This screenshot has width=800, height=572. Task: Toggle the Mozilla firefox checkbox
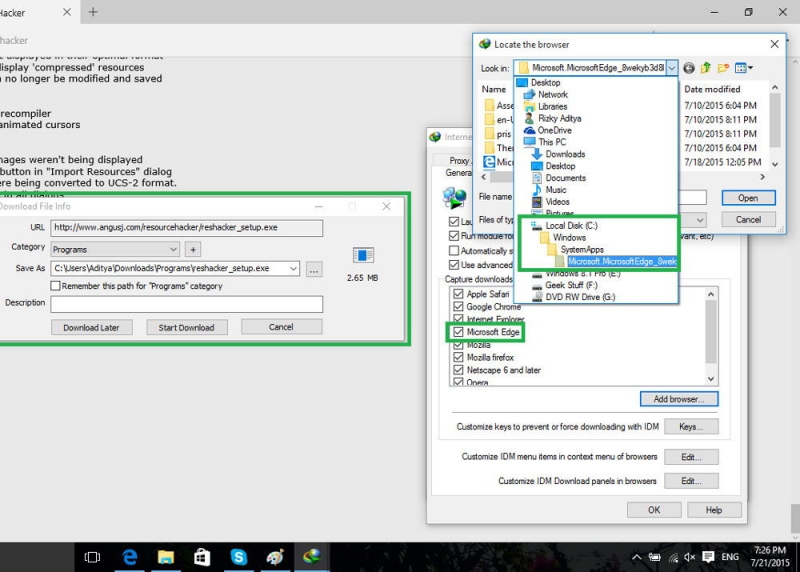(x=458, y=357)
